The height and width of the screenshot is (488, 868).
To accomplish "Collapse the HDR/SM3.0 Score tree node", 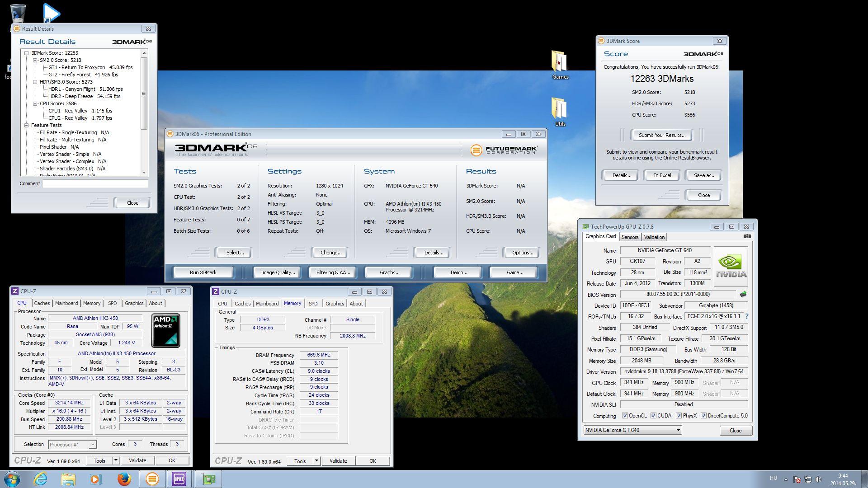I will coord(35,82).
